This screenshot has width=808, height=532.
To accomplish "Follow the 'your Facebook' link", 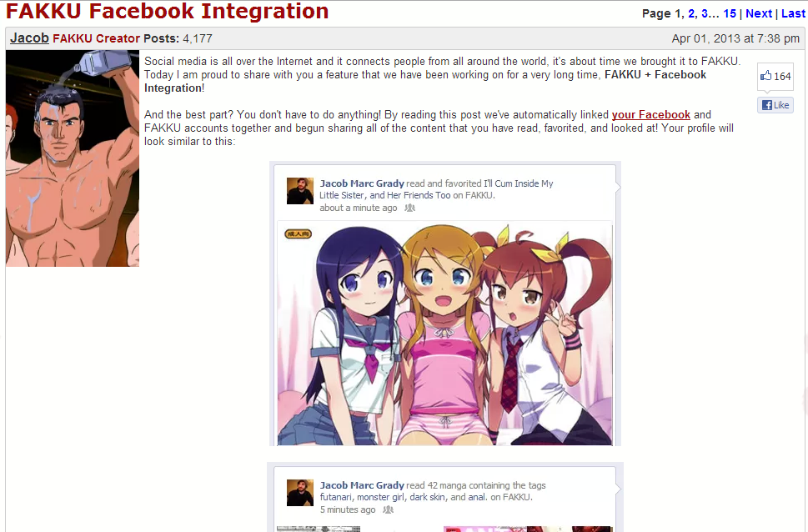I will pos(651,114).
